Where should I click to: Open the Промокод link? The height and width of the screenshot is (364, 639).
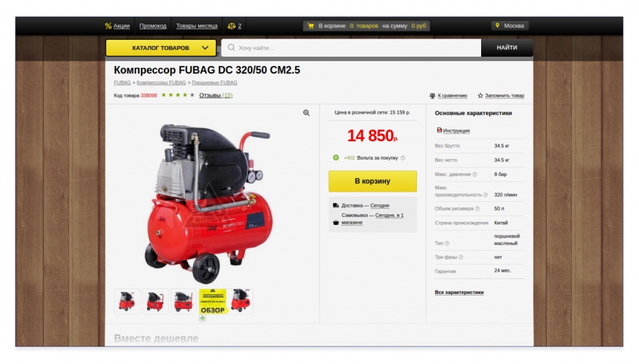click(x=153, y=26)
